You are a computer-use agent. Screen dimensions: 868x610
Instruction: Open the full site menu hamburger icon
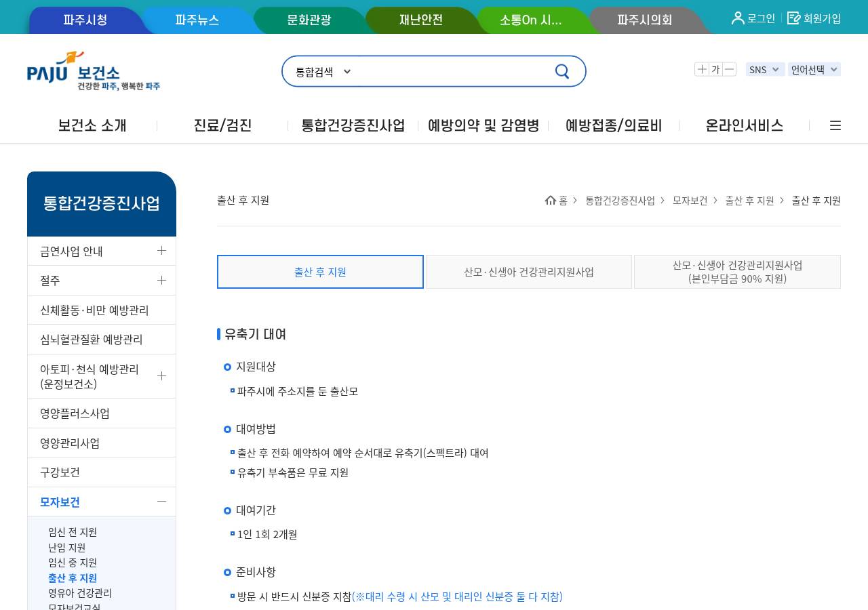point(835,125)
